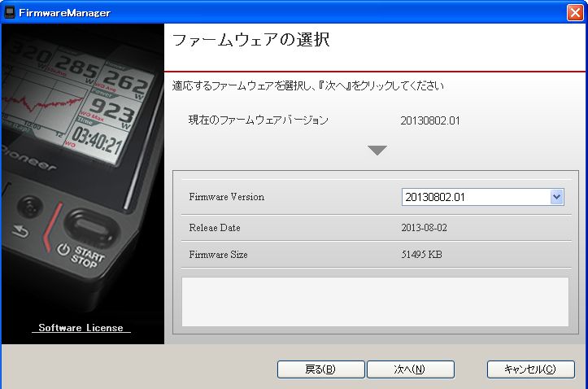Click the 次へ(N) next button
The height and width of the screenshot is (389, 588).
point(411,369)
